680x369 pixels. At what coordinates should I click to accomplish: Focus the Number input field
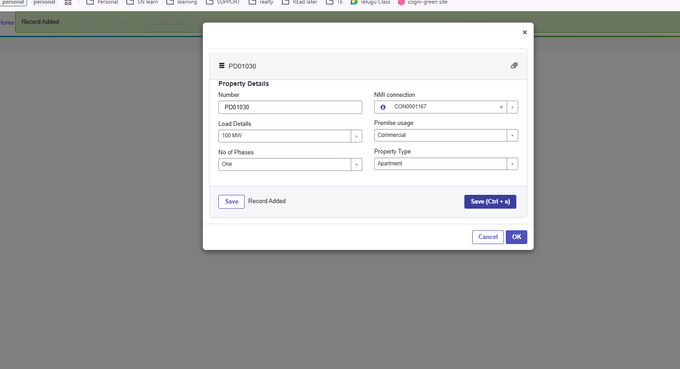[x=290, y=107]
